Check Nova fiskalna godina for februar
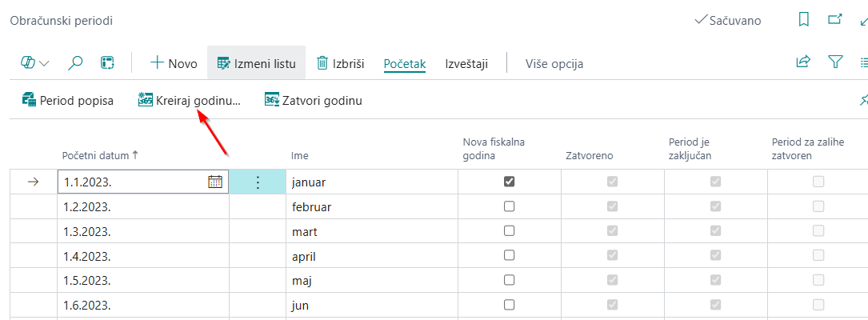Viewport: 868px width, 320px height. (510, 206)
